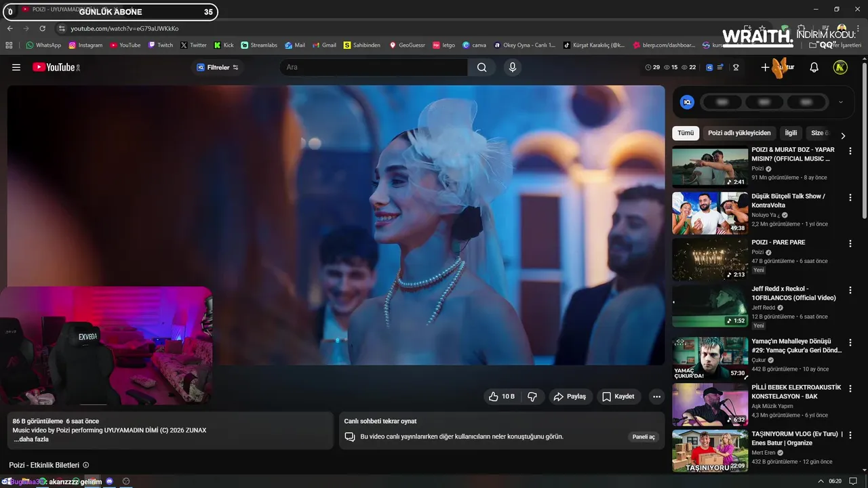The width and height of the screenshot is (868, 488).
Task: Expand description with ...daha fazla
Action: pos(31,439)
